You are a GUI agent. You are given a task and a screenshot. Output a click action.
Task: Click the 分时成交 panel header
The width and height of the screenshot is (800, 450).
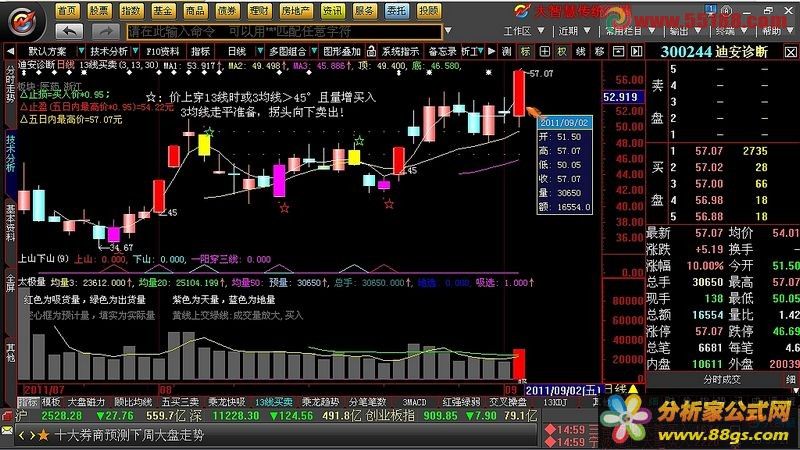722,380
